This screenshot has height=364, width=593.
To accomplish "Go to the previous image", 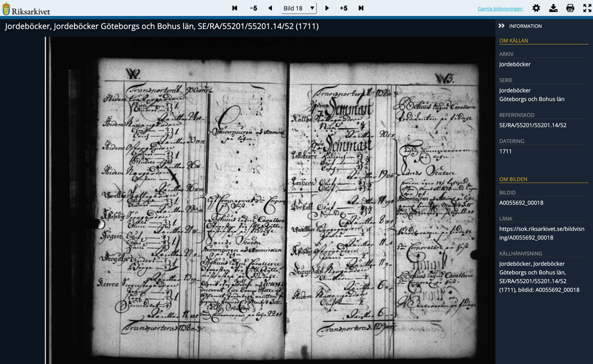I will 270,8.
